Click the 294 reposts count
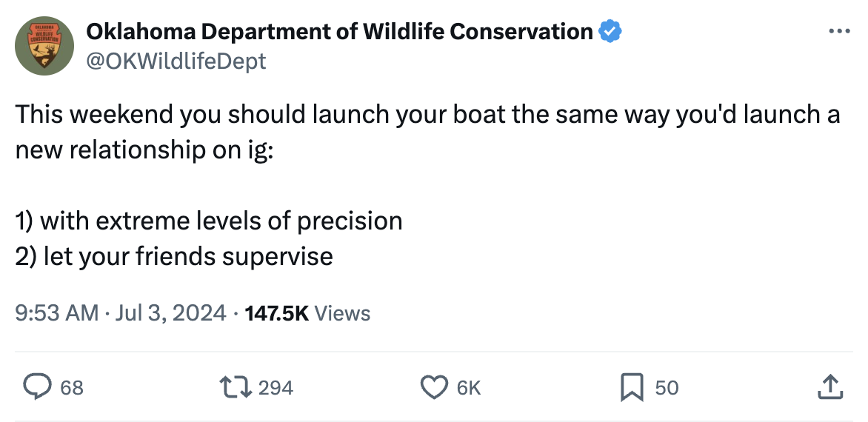The height and width of the screenshot is (422, 868). click(276, 388)
